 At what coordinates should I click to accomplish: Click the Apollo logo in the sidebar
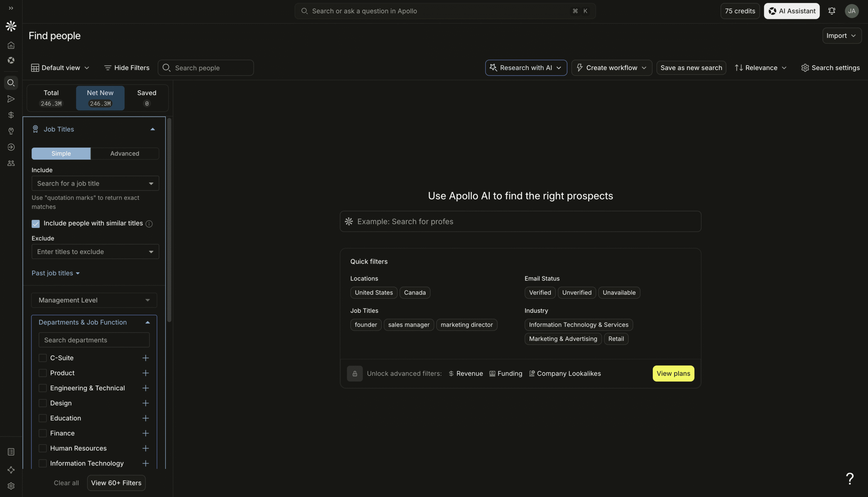pyautogui.click(x=11, y=26)
